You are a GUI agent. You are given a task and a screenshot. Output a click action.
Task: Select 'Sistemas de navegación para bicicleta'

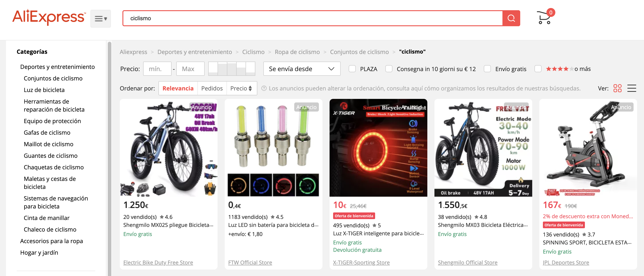56,202
